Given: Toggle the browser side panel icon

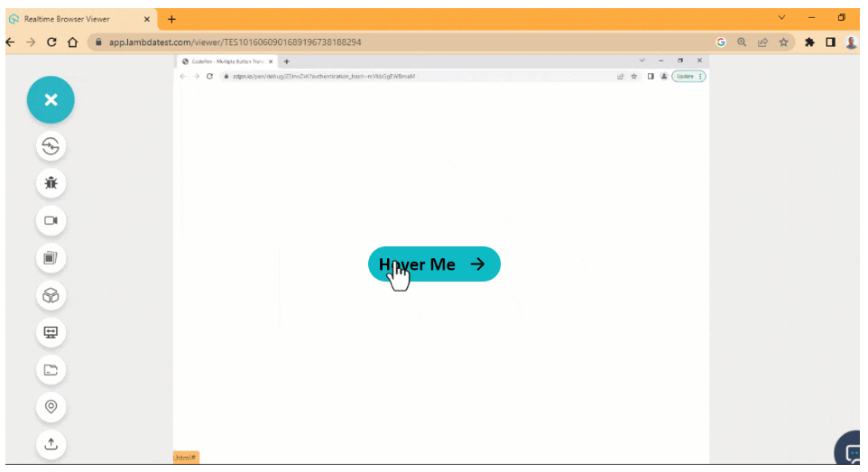Looking at the screenshot, I should pyautogui.click(x=830, y=42).
